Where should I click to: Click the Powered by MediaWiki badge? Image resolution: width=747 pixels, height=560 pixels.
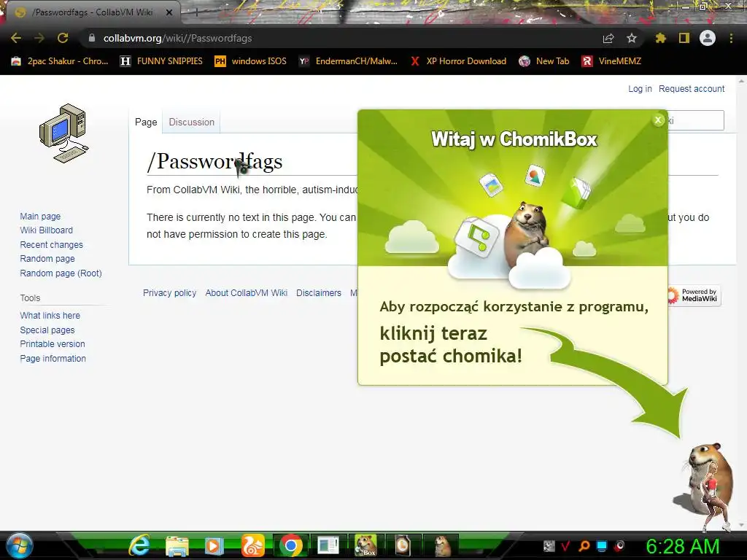pyautogui.click(x=694, y=295)
